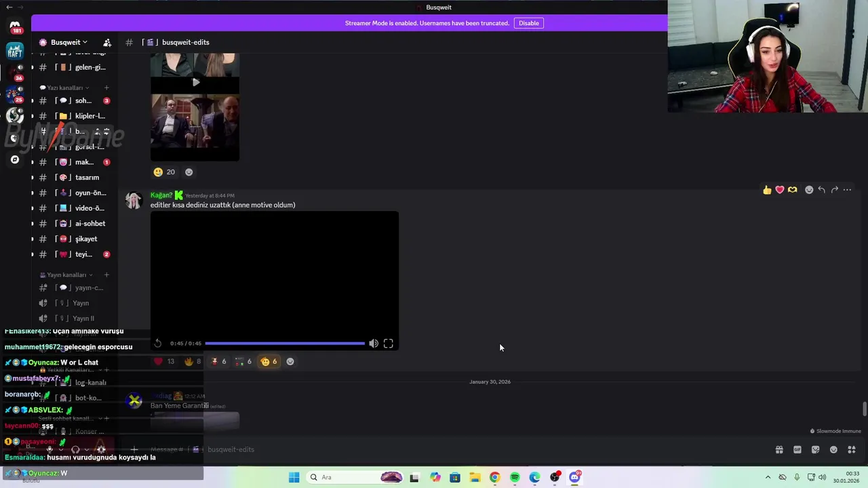Open the apps launcher icon in message bar
Viewport: 868px width, 488px height.
pyautogui.click(x=852, y=449)
